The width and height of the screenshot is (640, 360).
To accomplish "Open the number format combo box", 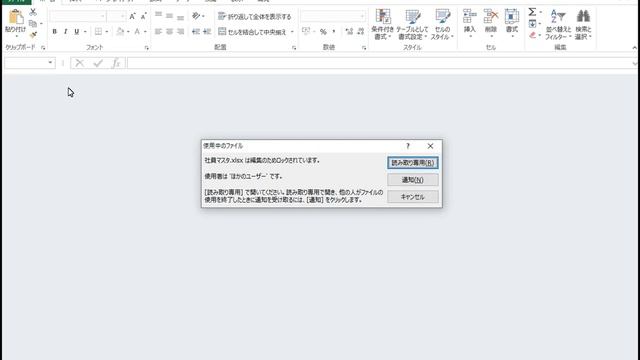I will 333,16.
